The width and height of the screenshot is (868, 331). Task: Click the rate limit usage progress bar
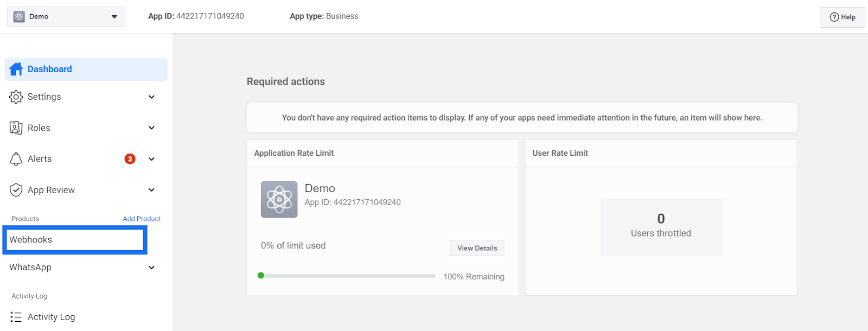tap(347, 276)
